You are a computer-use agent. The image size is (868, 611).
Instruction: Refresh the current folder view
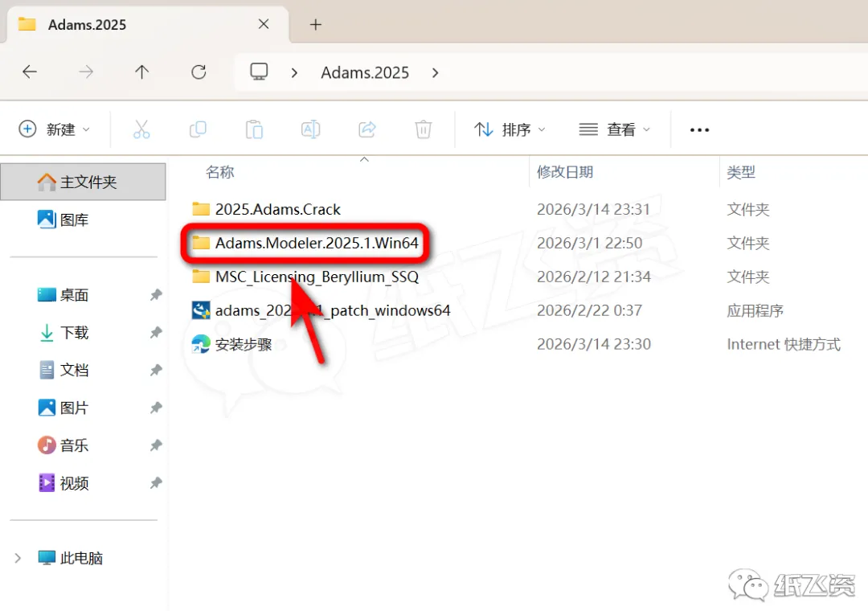tap(199, 72)
